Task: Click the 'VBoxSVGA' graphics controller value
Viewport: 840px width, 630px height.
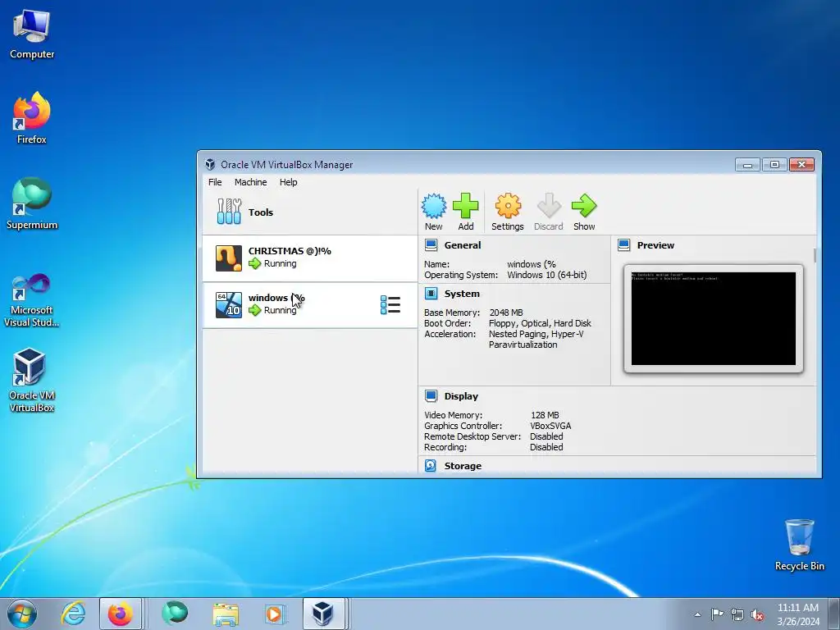Action: tap(550, 426)
